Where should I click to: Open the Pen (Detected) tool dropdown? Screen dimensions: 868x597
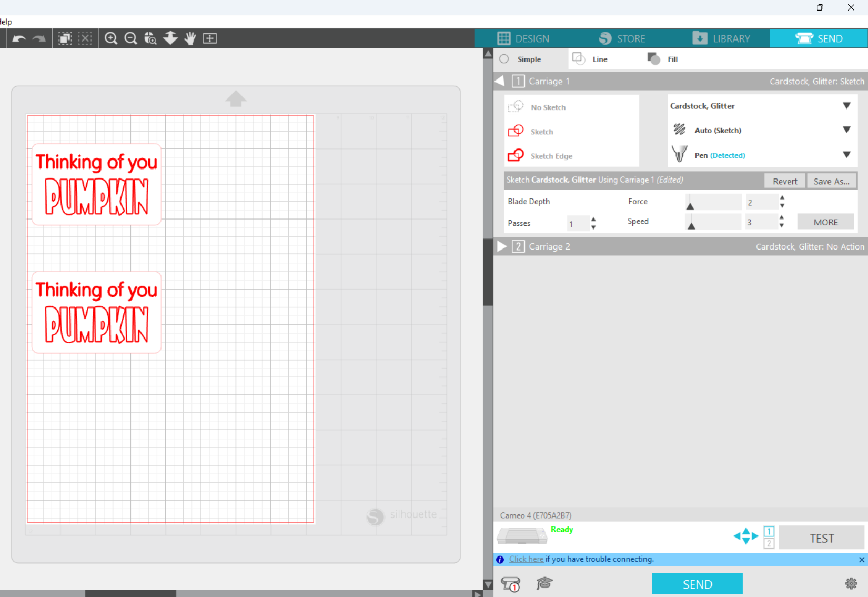point(846,155)
